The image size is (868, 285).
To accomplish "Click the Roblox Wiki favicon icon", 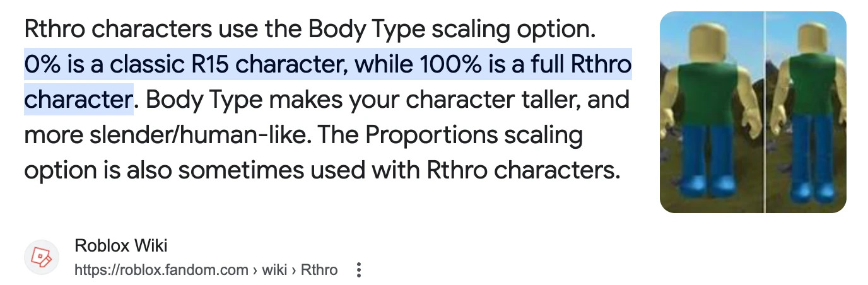I will click(42, 257).
